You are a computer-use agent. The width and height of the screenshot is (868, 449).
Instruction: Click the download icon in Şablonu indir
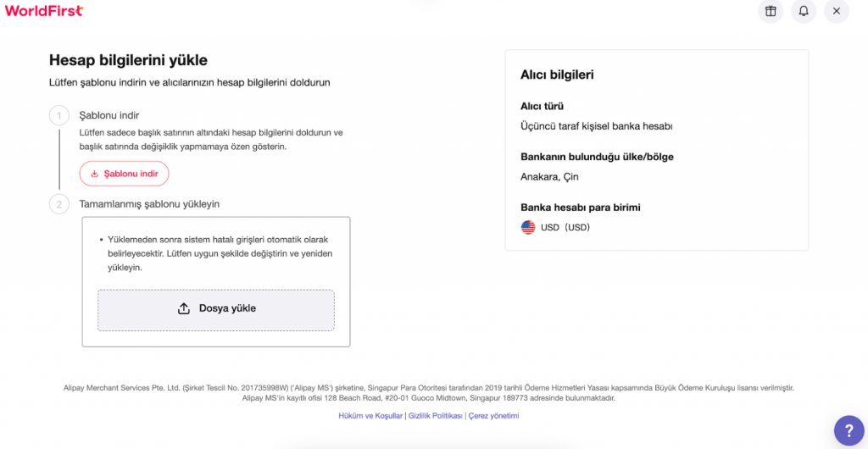[x=95, y=174]
